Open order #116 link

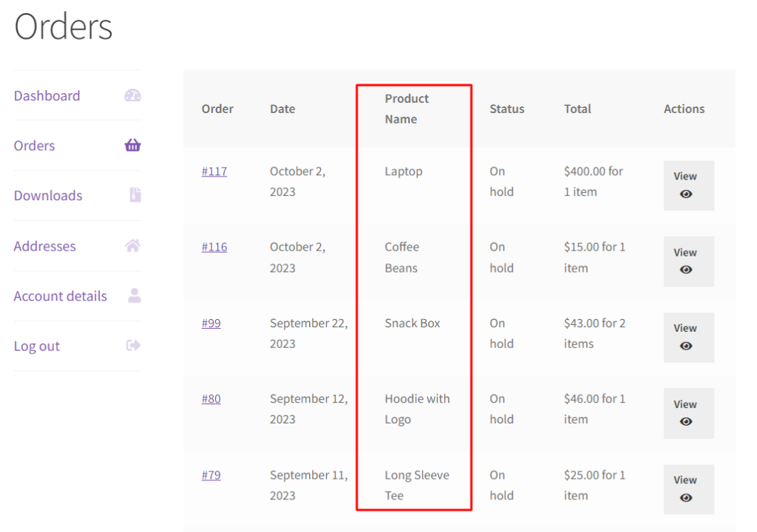tap(214, 248)
